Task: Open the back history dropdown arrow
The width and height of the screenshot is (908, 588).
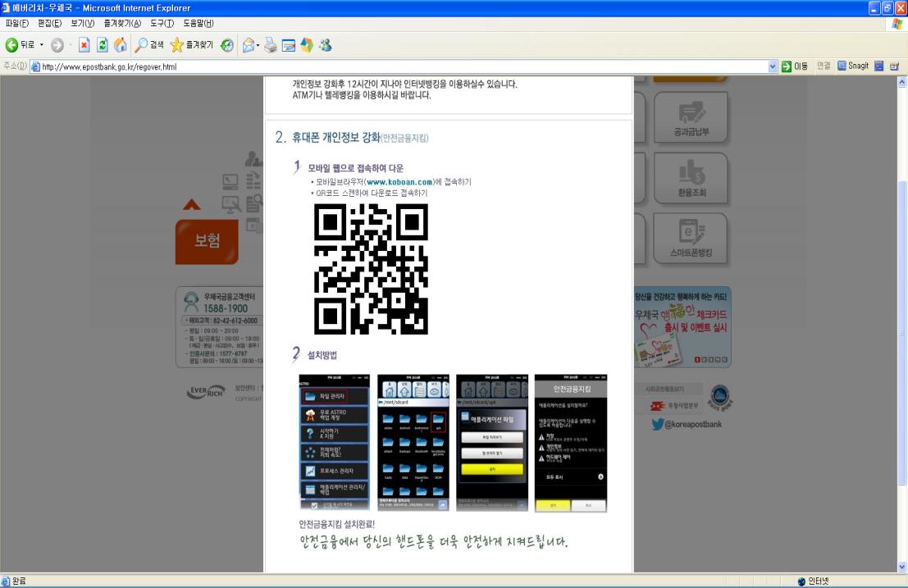Action: pos(42,44)
